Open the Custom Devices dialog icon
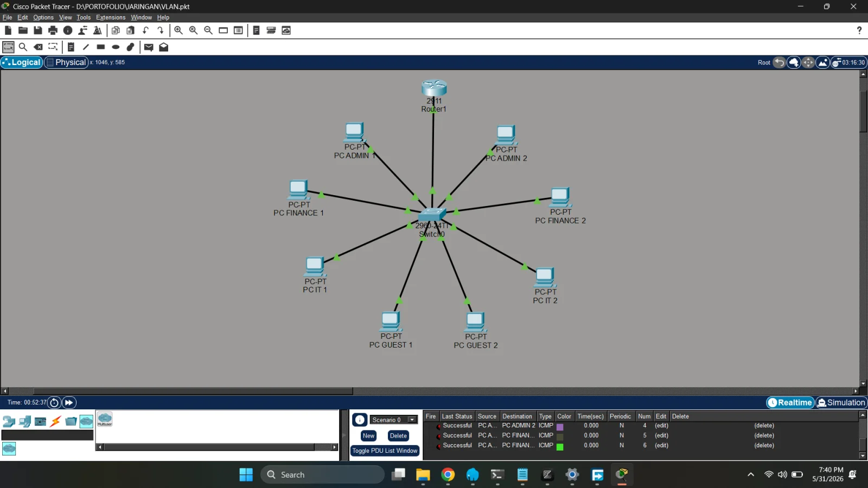The height and width of the screenshot is (488, 868). click(x=238, y=30)
